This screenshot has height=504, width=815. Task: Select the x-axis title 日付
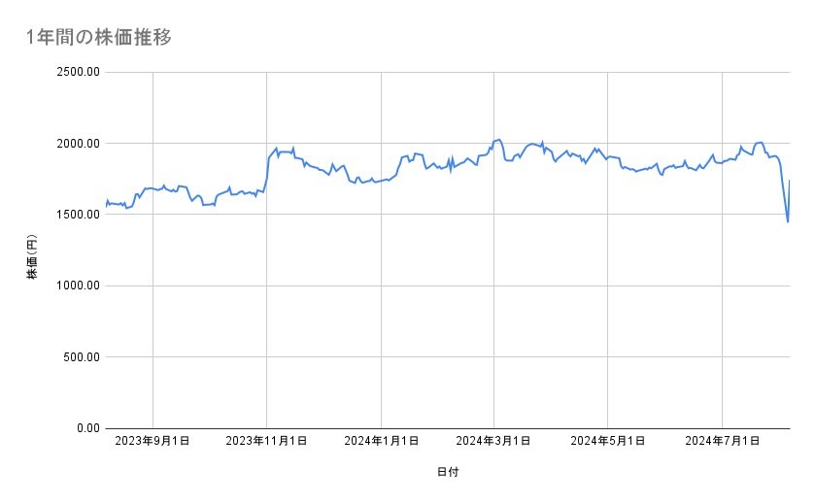click(448, 472)
